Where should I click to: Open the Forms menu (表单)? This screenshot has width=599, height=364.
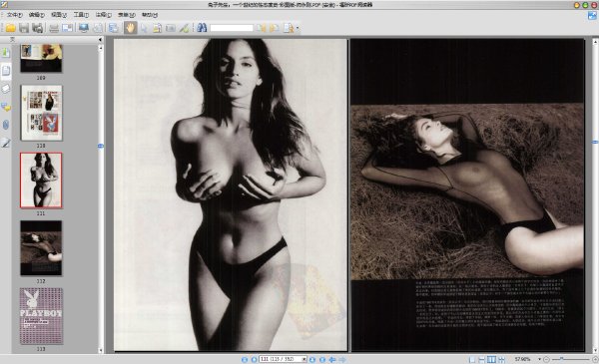click(x=127, y=15)
